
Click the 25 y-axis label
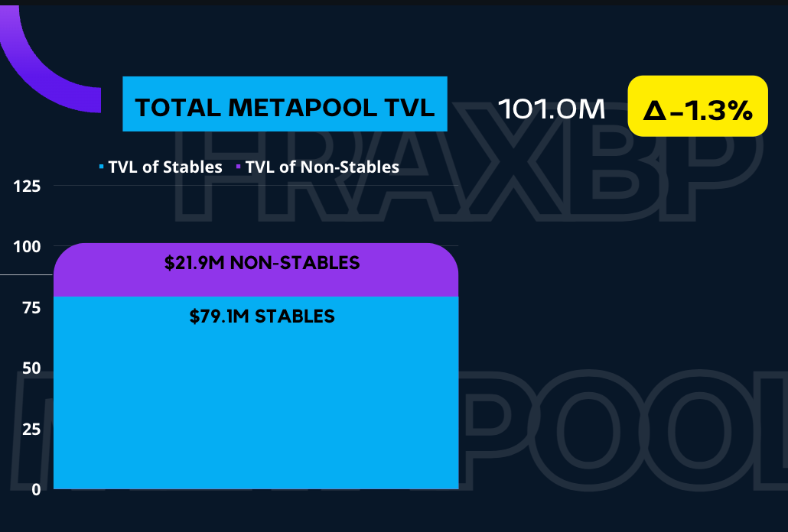tap(32, 429)
